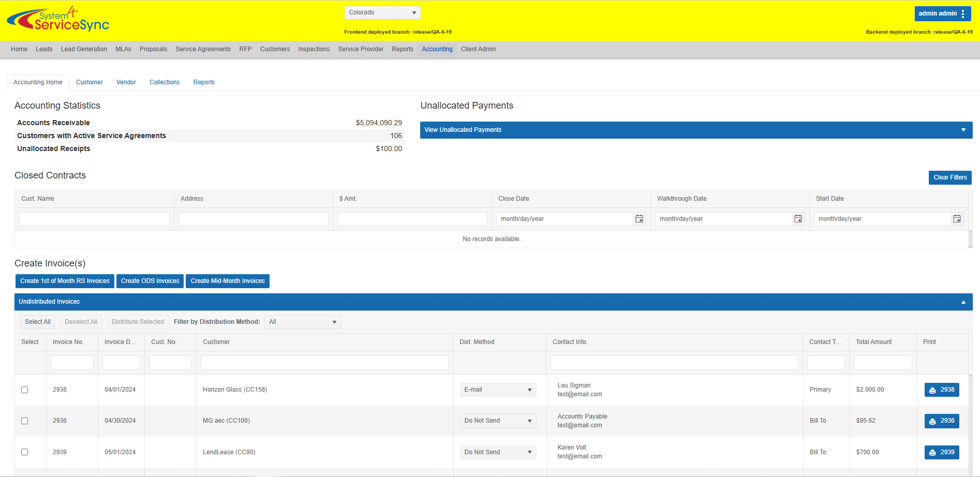Open the Colorado region dropdown
The image size is (980, 477).
[x=382, y=12]
